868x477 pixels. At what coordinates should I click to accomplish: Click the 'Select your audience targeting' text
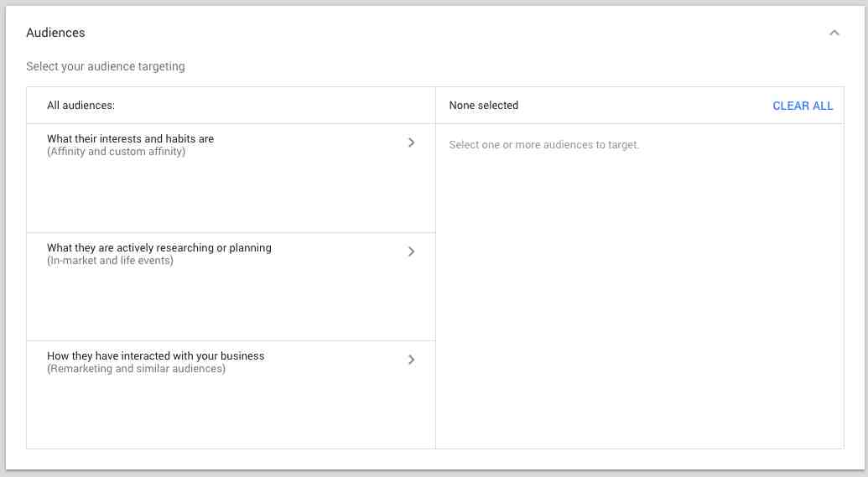coord(105,66)
